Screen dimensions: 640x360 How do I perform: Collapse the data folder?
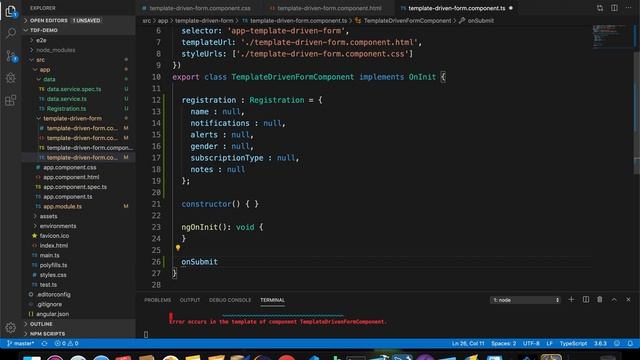78,79
